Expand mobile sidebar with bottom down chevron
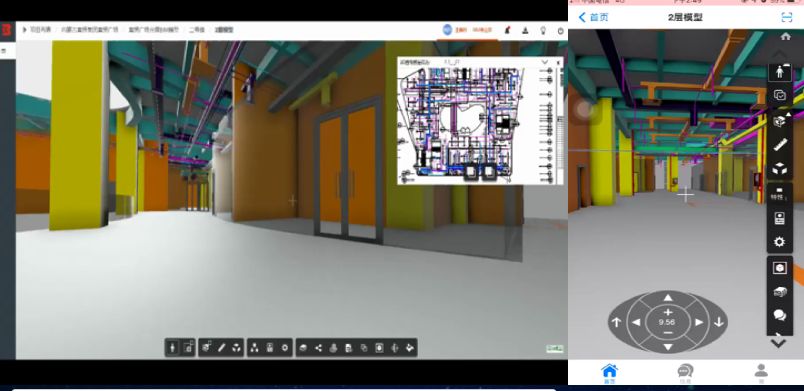Screen dimensions: 804x391 (x=778, y=343)
